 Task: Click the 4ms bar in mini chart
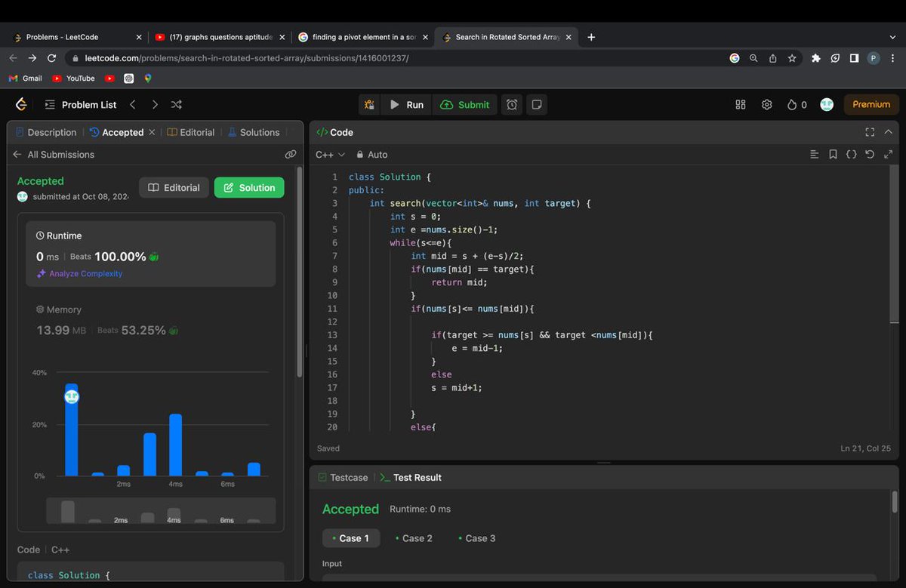click(174, 516)
